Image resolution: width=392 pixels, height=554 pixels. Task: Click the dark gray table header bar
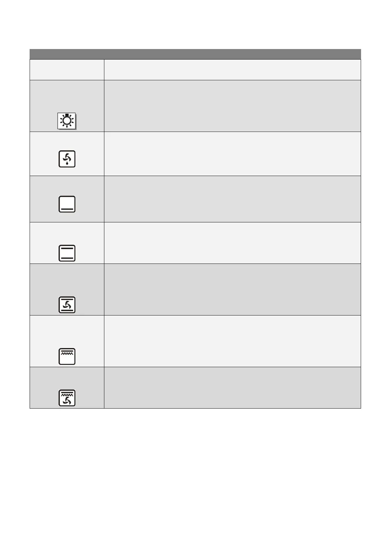tap(195, 54)
